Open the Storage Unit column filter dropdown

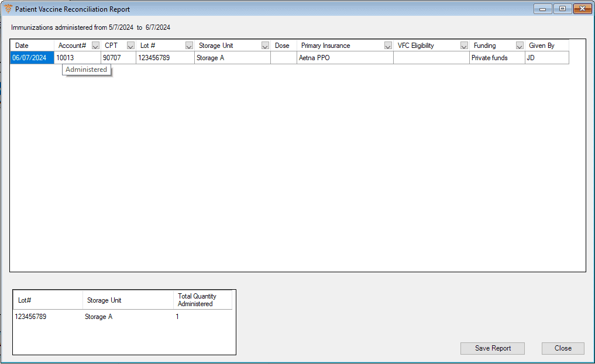(x=265, y=46)
